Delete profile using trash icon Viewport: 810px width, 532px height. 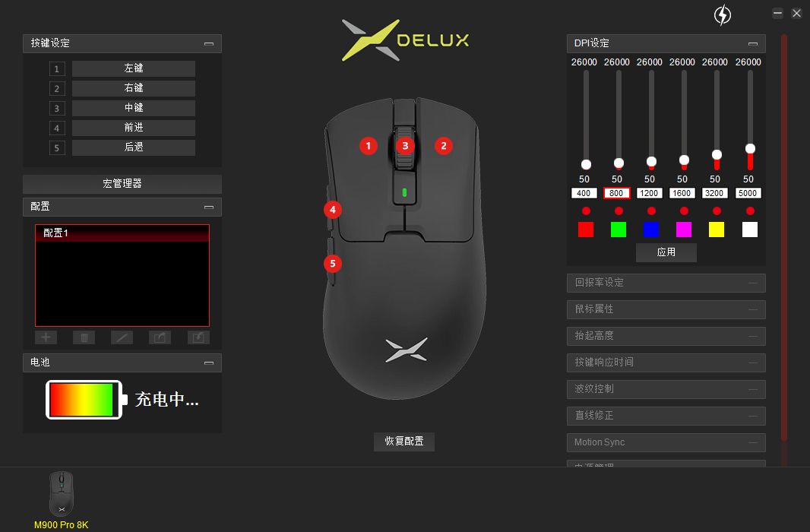[x=84, y=337]
